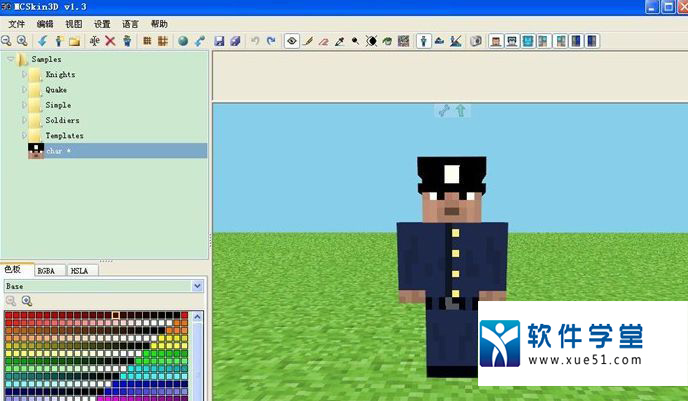Expand the Quake folder
Image resolution: width=688 pixels, height=401 pixels.
25,90
